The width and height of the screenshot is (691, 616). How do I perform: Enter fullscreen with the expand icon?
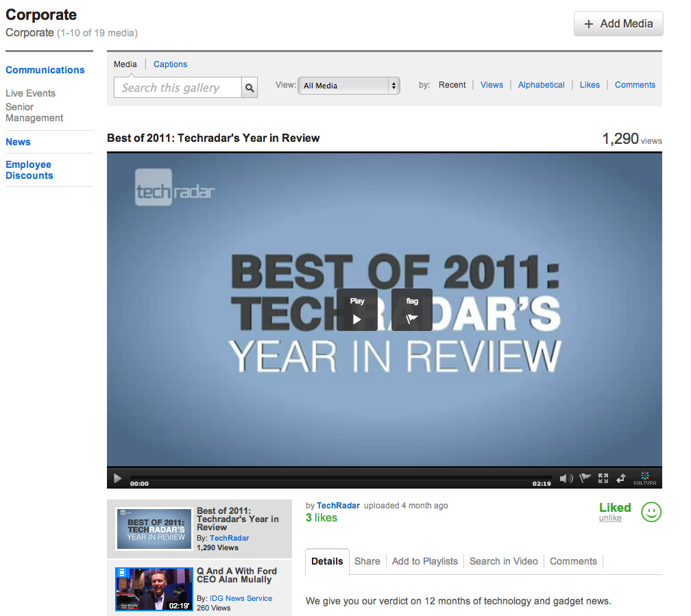click(x=603, y=478)
